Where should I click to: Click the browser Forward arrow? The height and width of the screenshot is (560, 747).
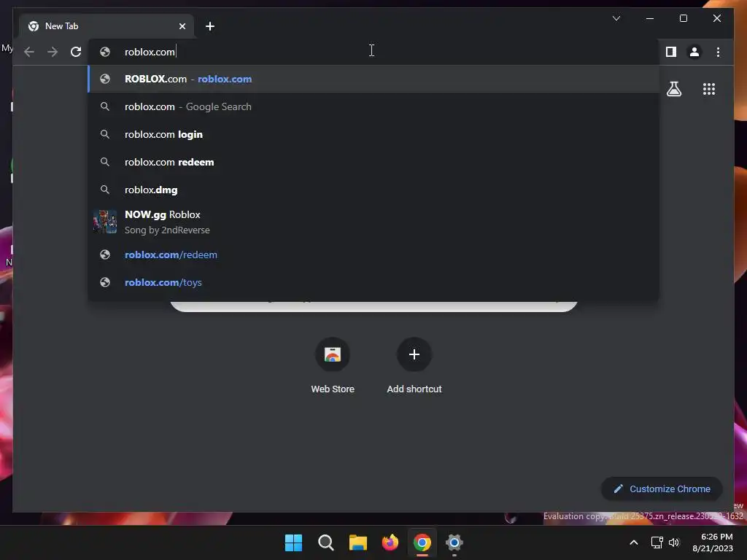coord(53,52)
